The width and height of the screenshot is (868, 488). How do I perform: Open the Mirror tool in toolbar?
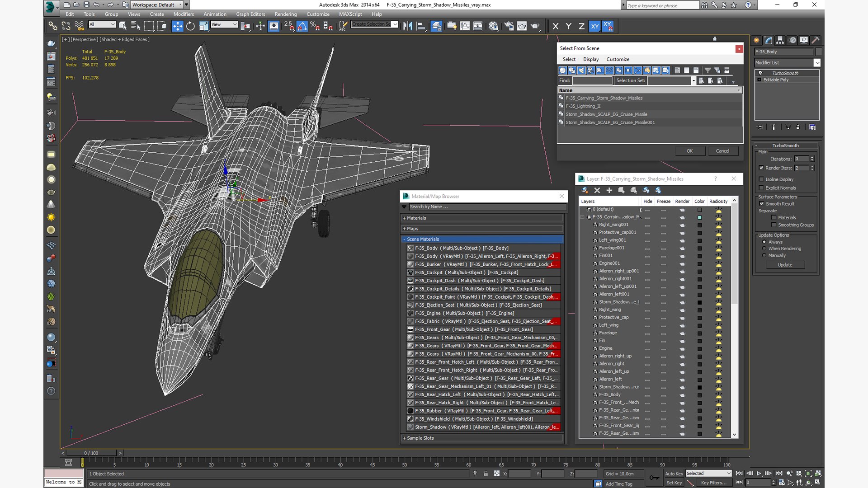click(407, 26)
